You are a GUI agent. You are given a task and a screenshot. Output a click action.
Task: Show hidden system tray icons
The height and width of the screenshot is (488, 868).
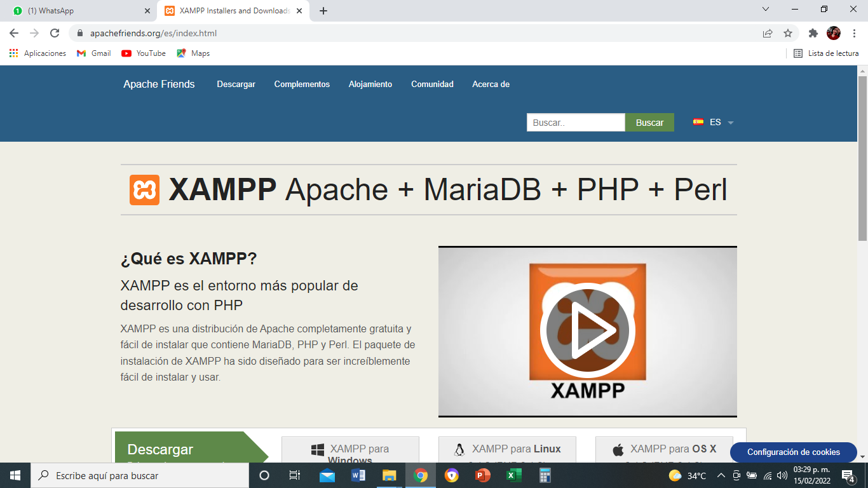click(x=721, y=475)
